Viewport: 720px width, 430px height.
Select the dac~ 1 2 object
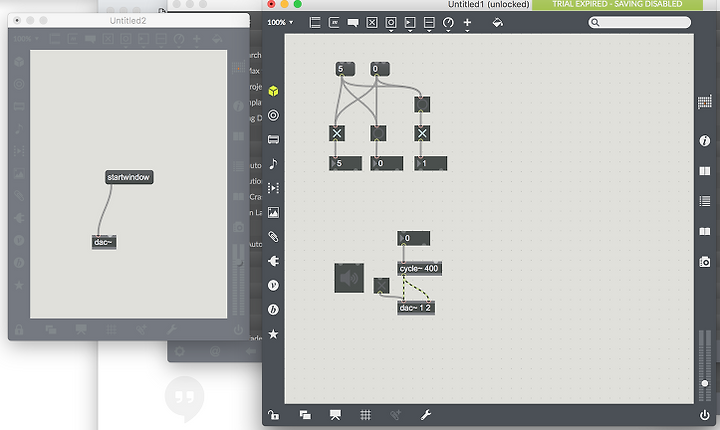click(x=416, y=308)
